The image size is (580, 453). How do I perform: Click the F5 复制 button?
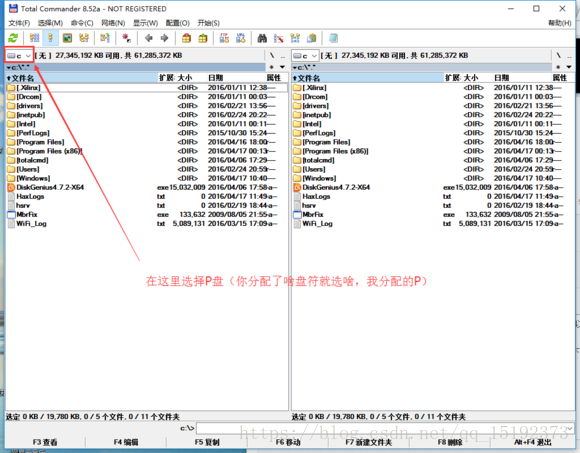pos(207,442)
